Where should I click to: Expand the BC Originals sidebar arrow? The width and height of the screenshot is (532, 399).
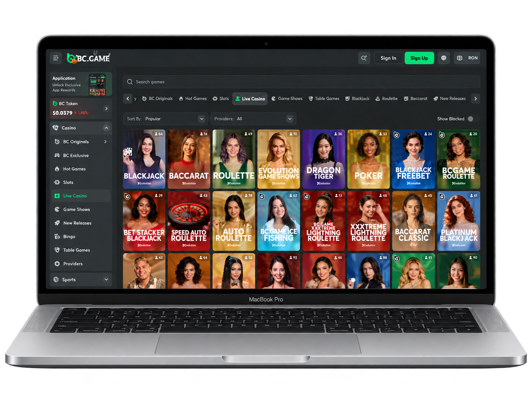(x=105, y=142)
